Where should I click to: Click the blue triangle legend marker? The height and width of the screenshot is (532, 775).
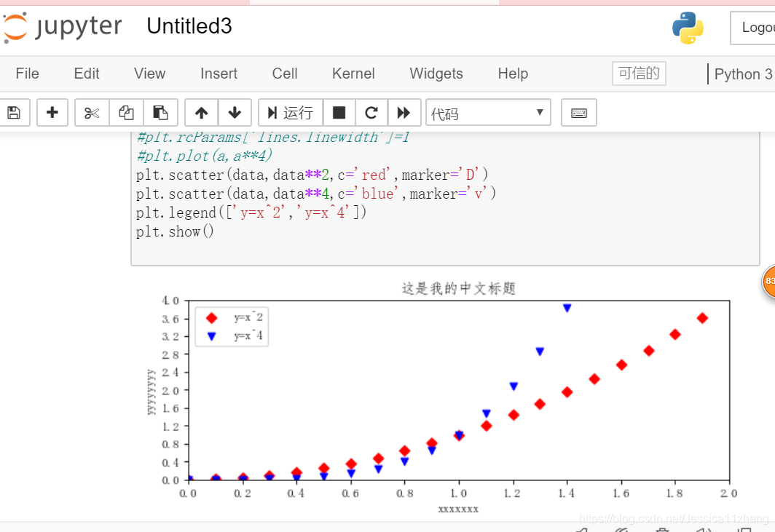(211, 336)
